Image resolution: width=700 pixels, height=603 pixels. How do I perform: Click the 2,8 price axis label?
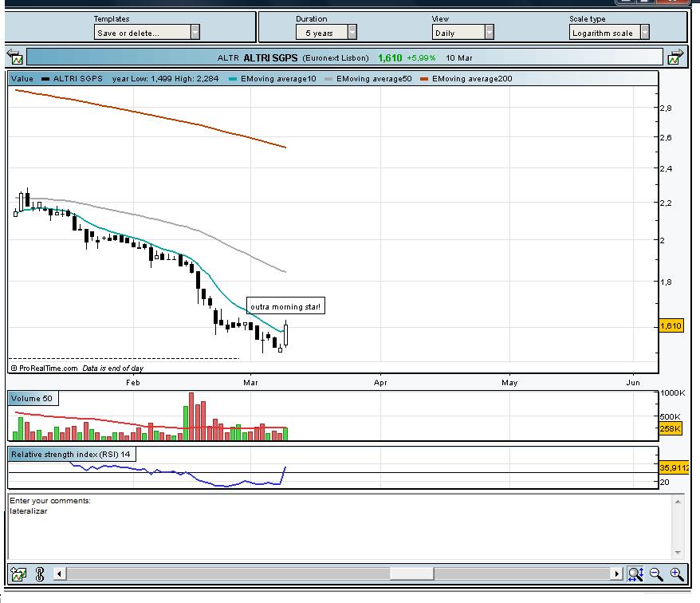click(666, 108)
